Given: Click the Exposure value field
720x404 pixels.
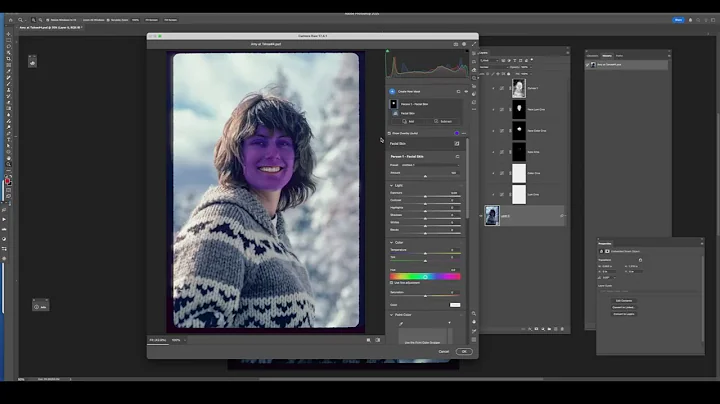Looking at the screenshot, I should (x=453, y=193).
